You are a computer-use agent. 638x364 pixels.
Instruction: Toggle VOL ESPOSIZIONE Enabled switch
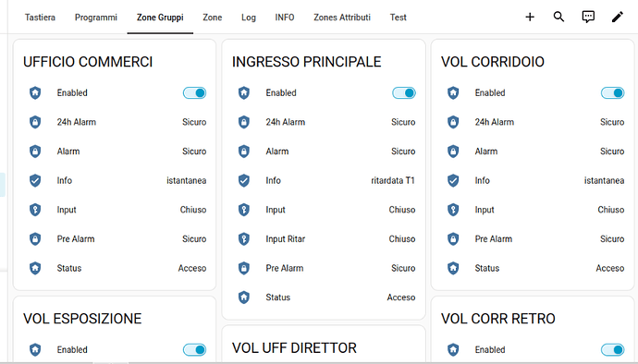click(x=194, y=350)
